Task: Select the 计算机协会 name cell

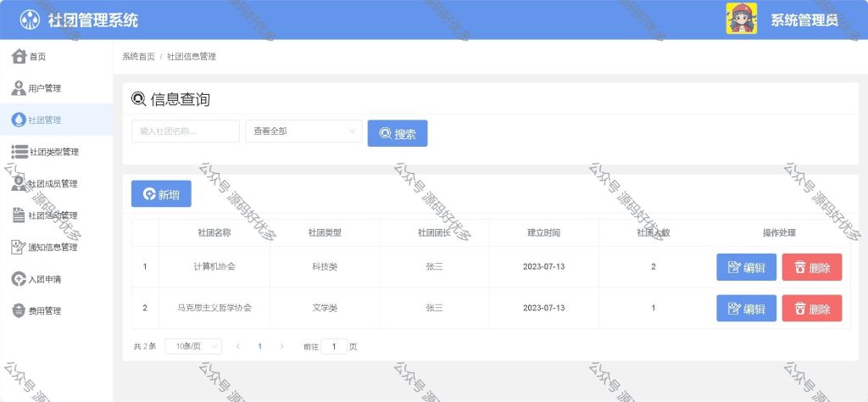Action: click(x=214, y=266)
